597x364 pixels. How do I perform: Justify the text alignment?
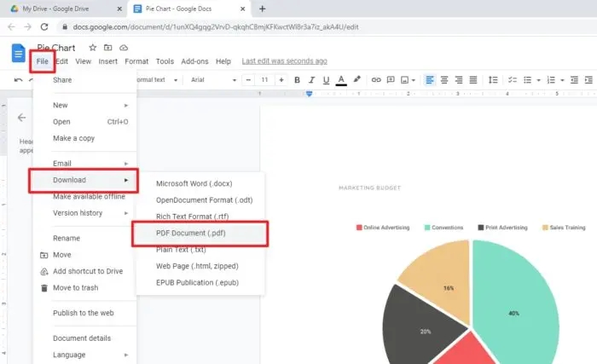[472, 80]
